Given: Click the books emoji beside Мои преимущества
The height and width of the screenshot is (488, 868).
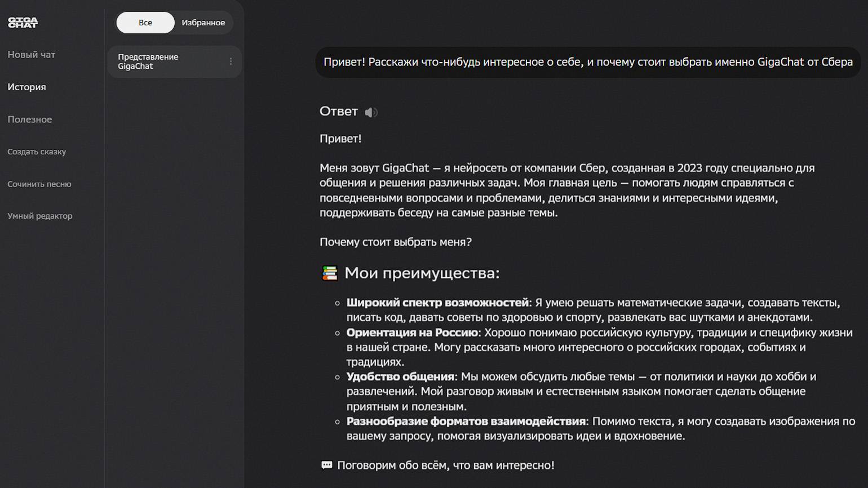Looking at the screenshot, I should click(330, 273).
